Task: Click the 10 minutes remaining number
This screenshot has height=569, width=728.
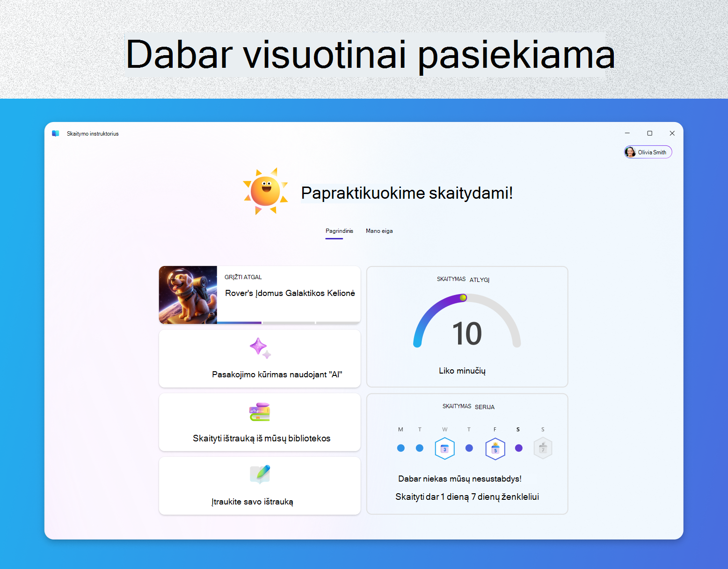Action: (467, 334)
